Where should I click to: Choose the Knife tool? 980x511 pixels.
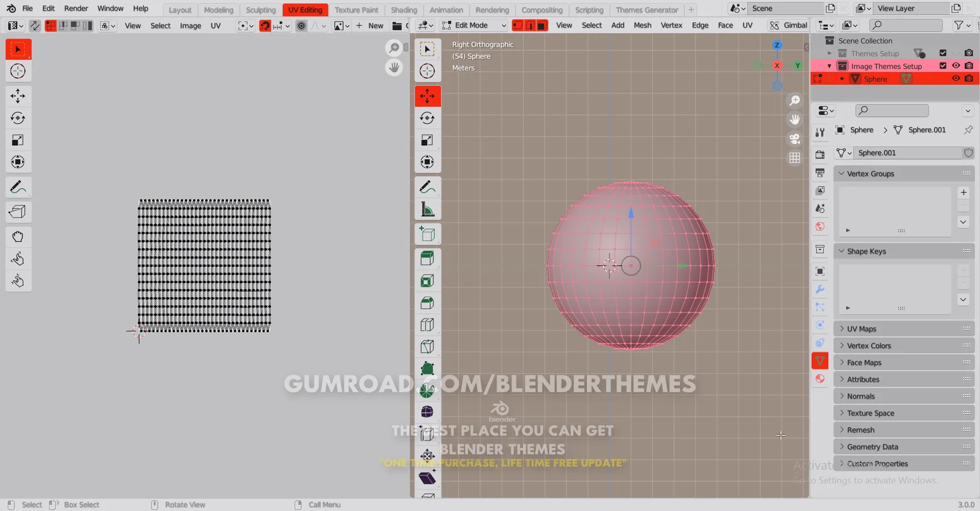[428, 347]
